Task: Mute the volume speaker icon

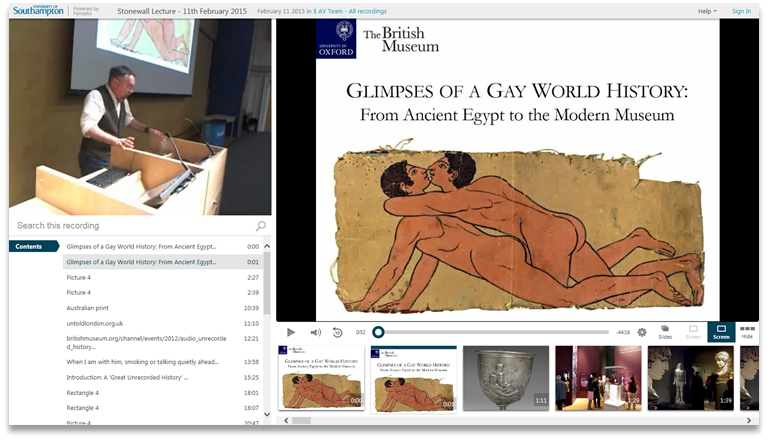Action: 315,332
